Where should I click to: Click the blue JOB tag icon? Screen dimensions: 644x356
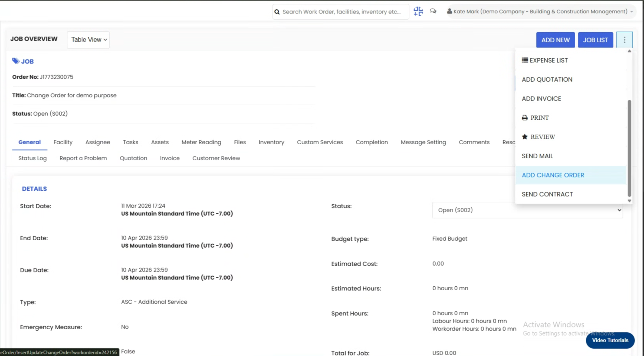coord(16,61)
